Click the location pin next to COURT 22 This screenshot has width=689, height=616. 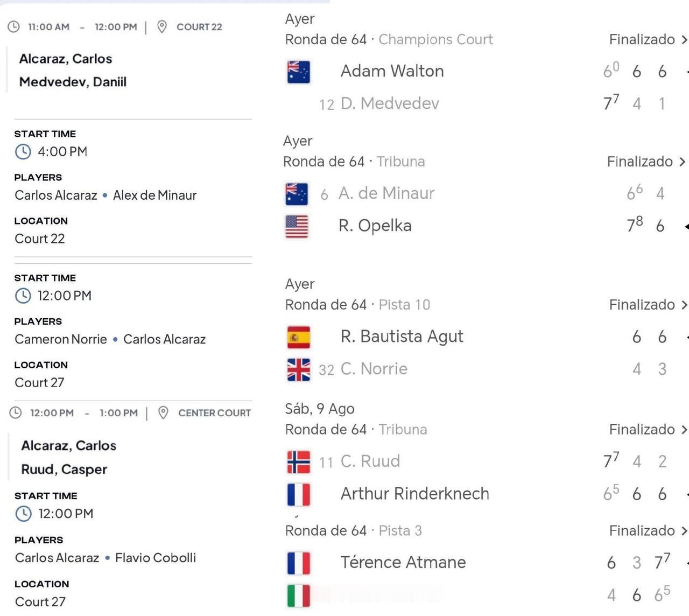click(x=162, y=27)
